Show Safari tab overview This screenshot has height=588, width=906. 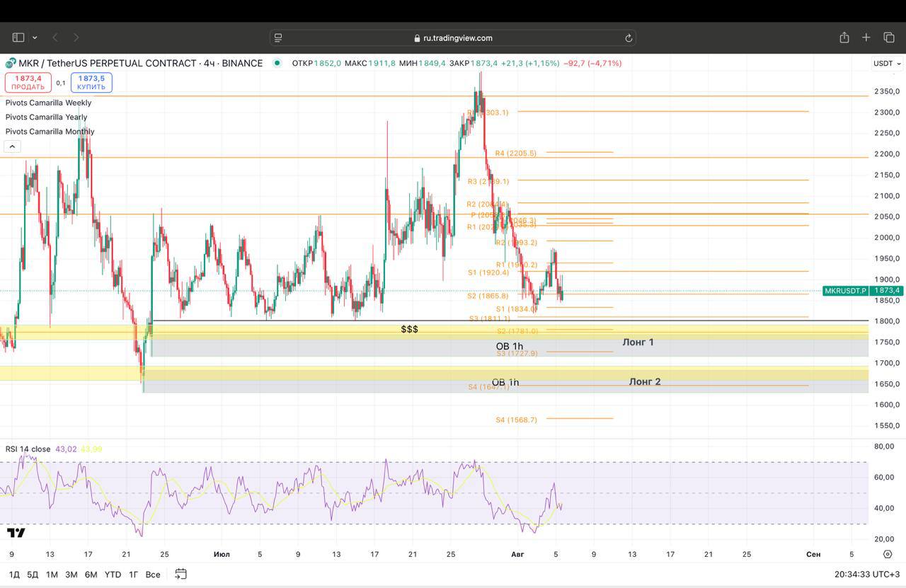click(x=889, y=38)
